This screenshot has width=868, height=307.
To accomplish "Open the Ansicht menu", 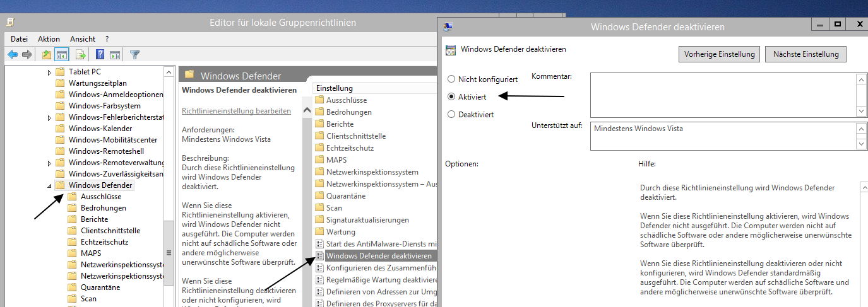I will [83, 39].
